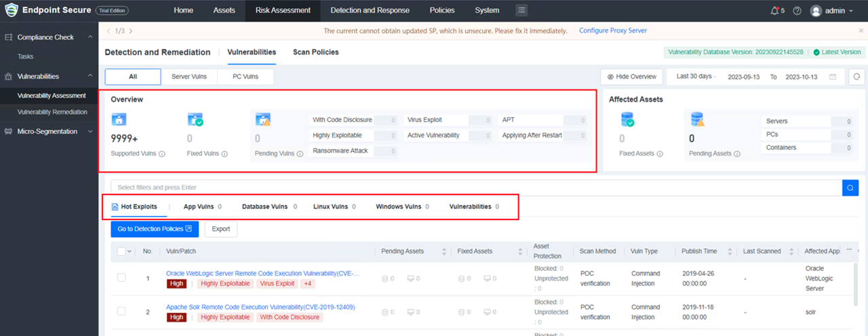Switch to the Scan Policies tab
Viewport: 868px width, 336px height.
coord(315,52)
